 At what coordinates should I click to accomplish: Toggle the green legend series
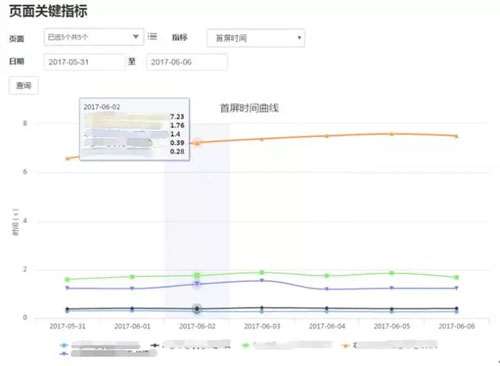[287, 345]
